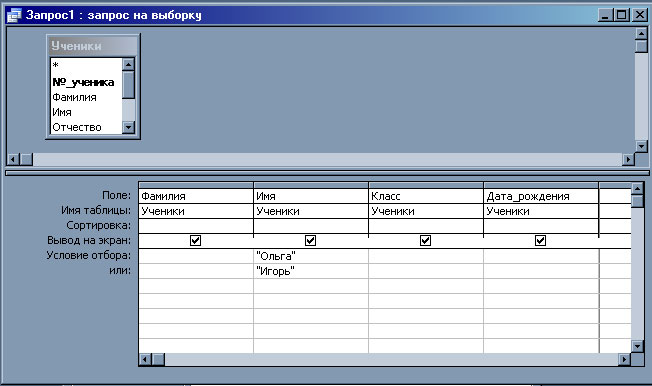The width and height of the screenshot is (652, 386).
Task: Select Фамилия in the Ученики field list
Action: (x=86, y=97)
